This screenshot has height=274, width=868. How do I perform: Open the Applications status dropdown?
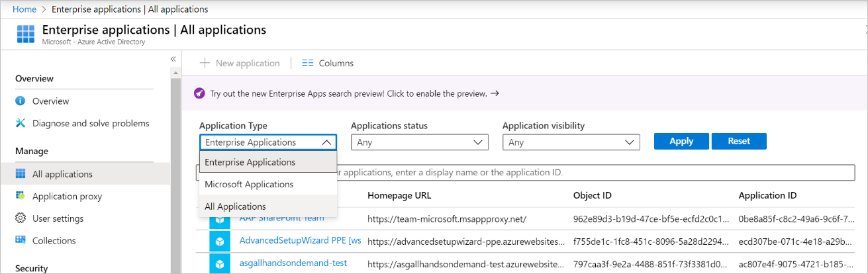420,142
